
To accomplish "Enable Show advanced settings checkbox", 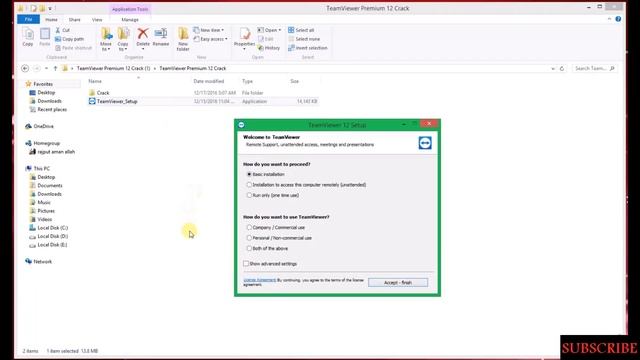I will coord(246,264).
